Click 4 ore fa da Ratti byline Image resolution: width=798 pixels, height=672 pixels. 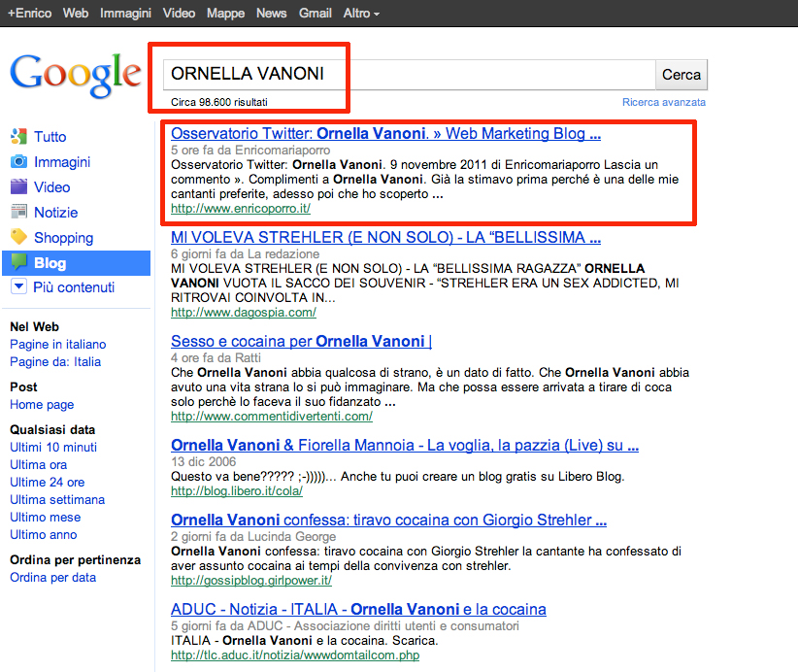click(x=216, y=358)
